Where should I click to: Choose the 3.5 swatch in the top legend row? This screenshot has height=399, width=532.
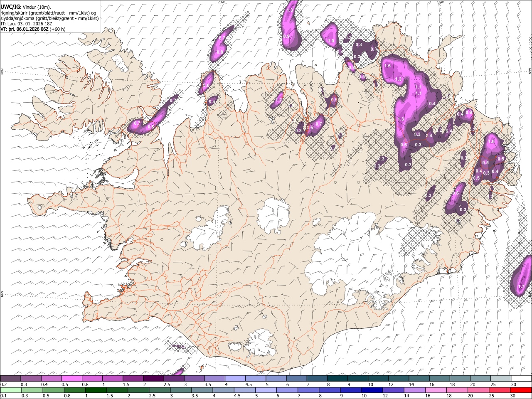[x=214, y=378]
